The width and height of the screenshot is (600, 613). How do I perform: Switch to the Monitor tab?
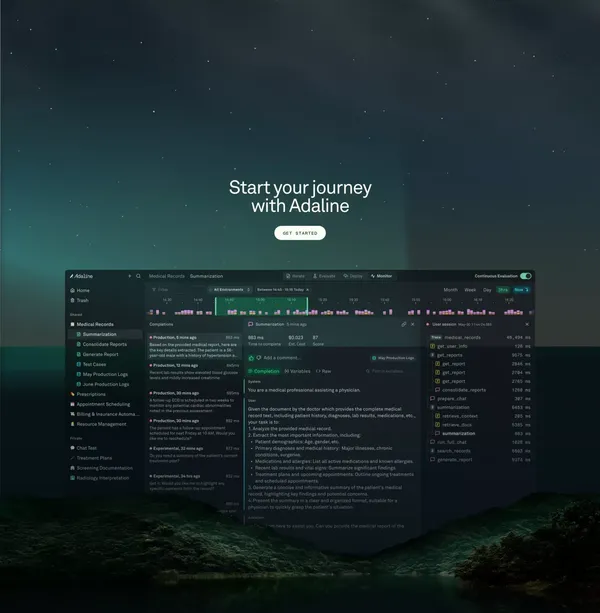[x=381, y=276]
